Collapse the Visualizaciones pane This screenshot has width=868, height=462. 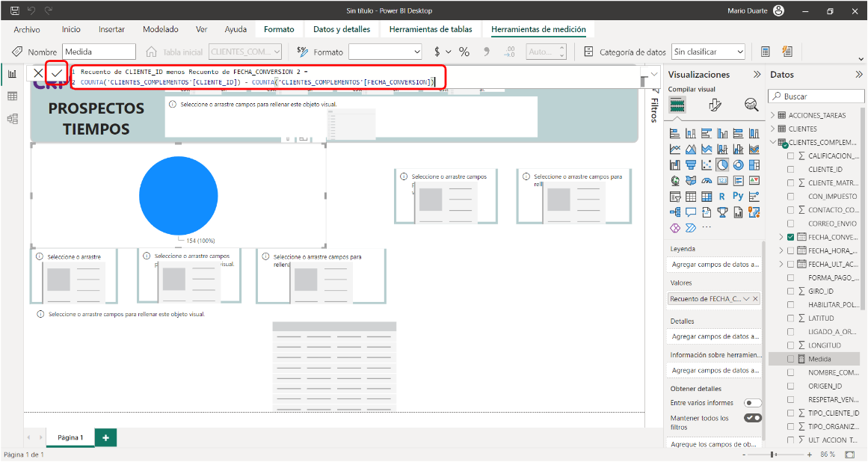pos(757,75)
